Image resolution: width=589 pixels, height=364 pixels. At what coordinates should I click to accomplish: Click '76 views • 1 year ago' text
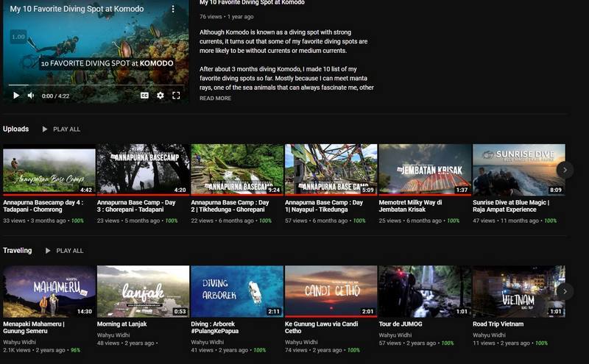pyautogui.click(x=227, y=16)
